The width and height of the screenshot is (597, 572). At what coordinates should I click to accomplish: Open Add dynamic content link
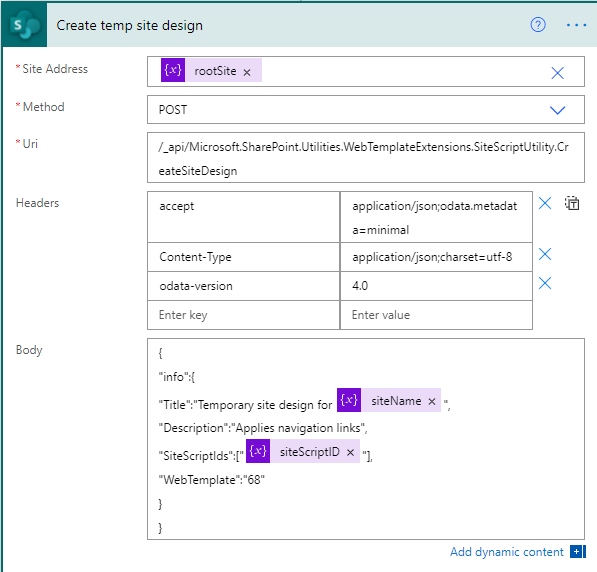[x=506, y=552]
